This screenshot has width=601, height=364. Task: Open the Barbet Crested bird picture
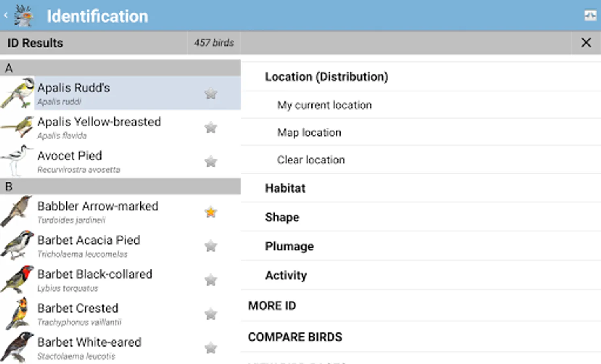[17, 313]
